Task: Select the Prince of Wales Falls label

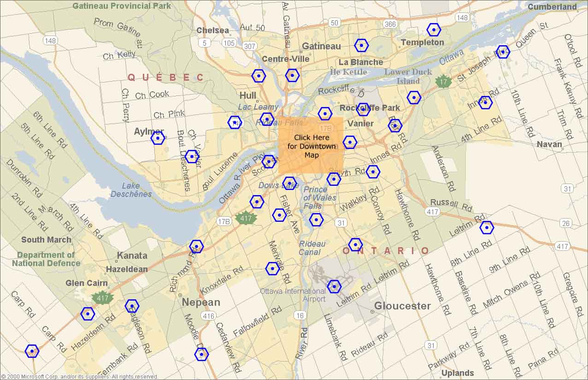Action: (x=320, y=198)
